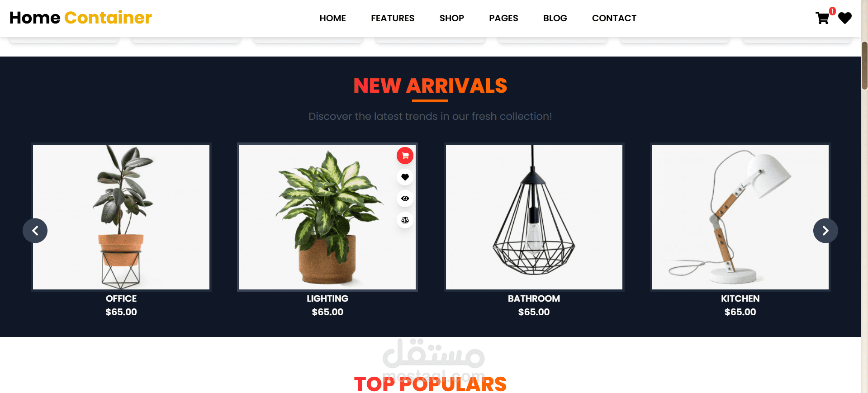Open the Shop menu
The height and width of the screenshot is (393, 868).
coord(451,18)
